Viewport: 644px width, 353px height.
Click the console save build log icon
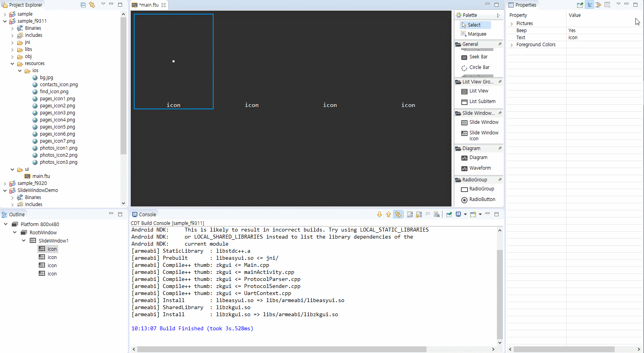point(410,214)
